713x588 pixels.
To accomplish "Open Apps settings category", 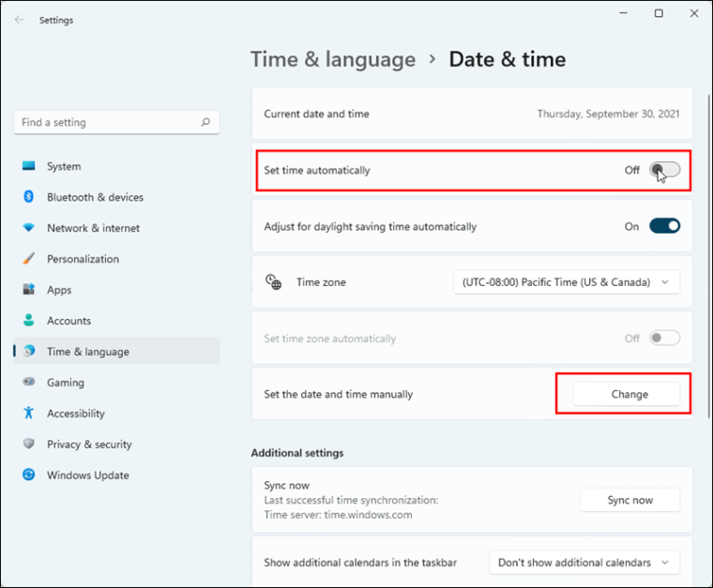I will pos(116,290).
